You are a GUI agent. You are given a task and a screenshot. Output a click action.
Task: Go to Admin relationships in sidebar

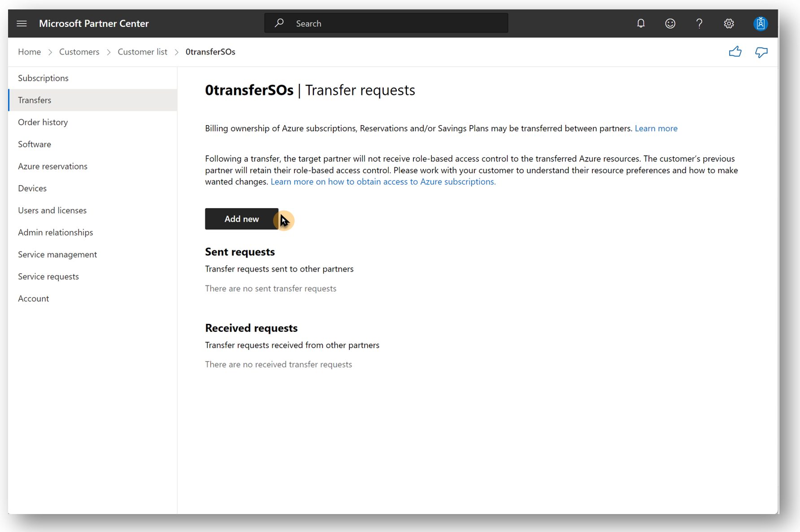pyautogui.click(x=55, y=232)
